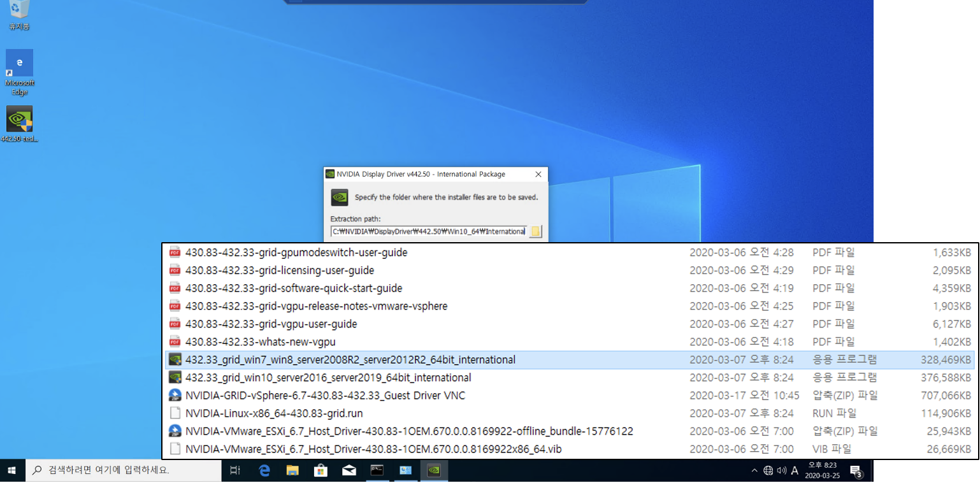Click the NVIDIA logo in dialog title bar

pyautogui.click(x=330, y=174)
